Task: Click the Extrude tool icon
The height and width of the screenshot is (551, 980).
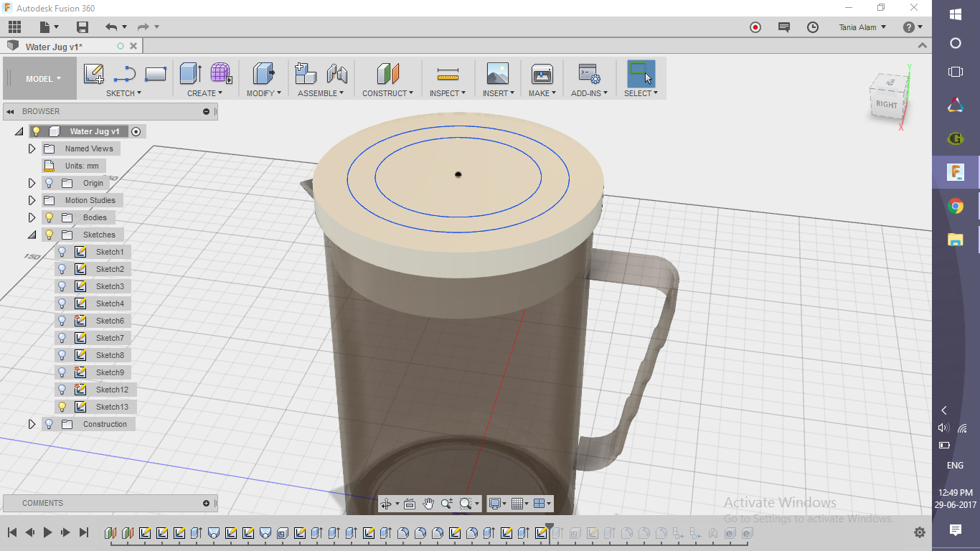Action: (191, 74)
